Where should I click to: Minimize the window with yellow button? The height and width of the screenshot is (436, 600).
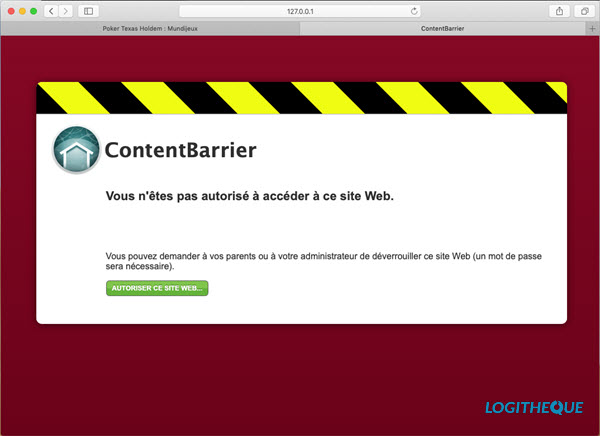point(23,11)
